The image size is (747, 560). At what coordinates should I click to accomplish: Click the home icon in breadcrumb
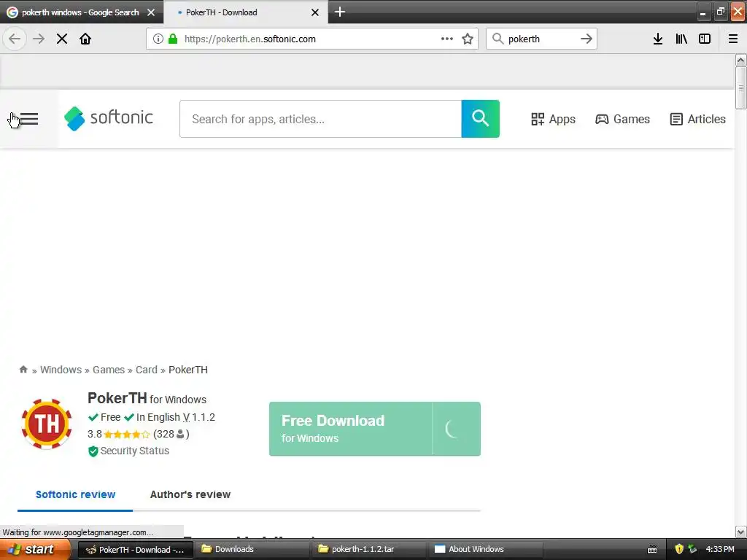coord(23,370)
